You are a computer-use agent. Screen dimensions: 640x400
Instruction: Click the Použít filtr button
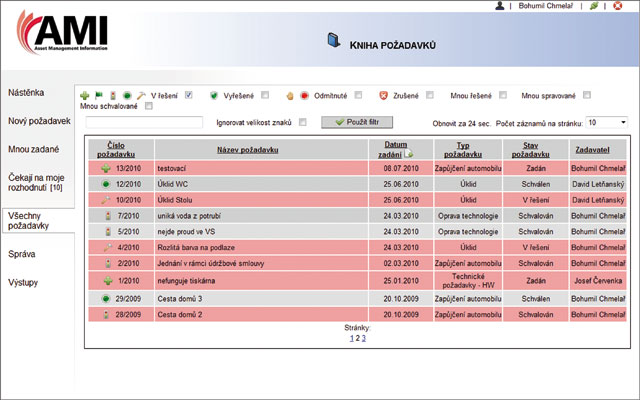click(357, 122)
